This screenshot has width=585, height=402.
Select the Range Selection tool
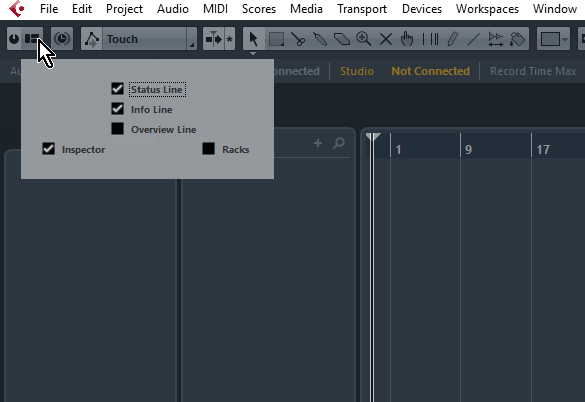tap(276, 39)
